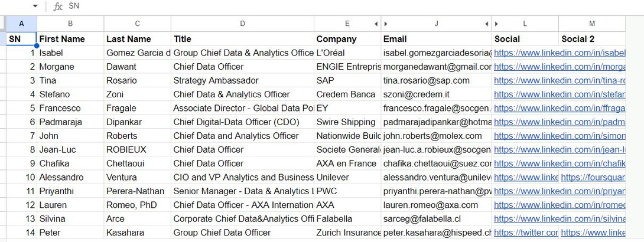Click the fx formula icon
This screenshot has height=242, width=644.
(x=58, y=6)
